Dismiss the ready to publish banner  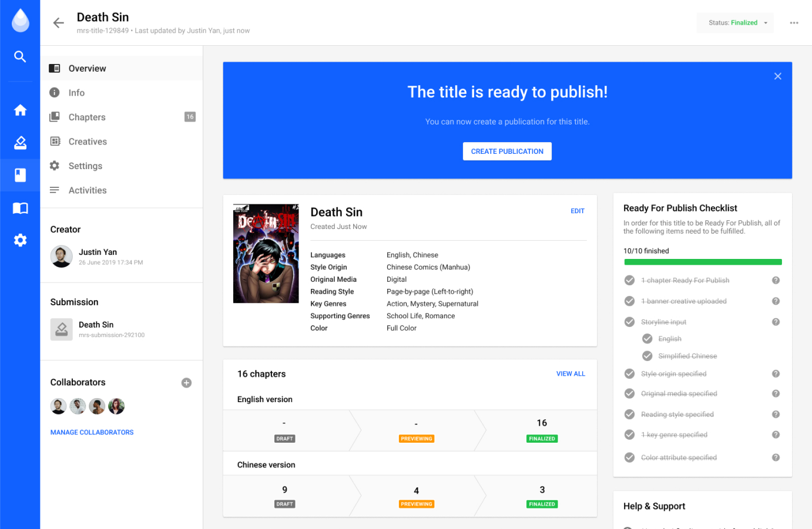777,76
